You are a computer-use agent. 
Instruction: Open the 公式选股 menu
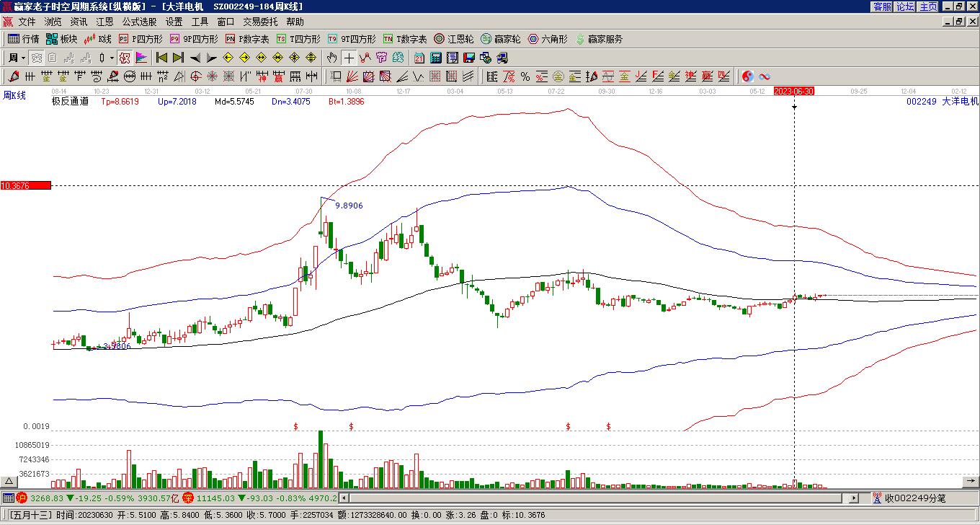(140, 22)
